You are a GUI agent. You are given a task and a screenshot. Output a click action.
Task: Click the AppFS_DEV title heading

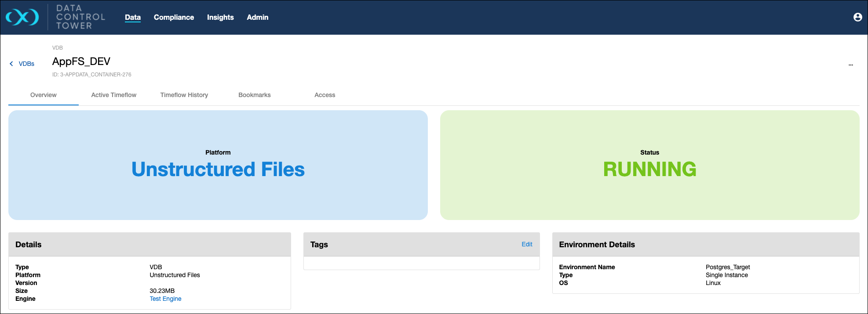[x=81, y=61]
